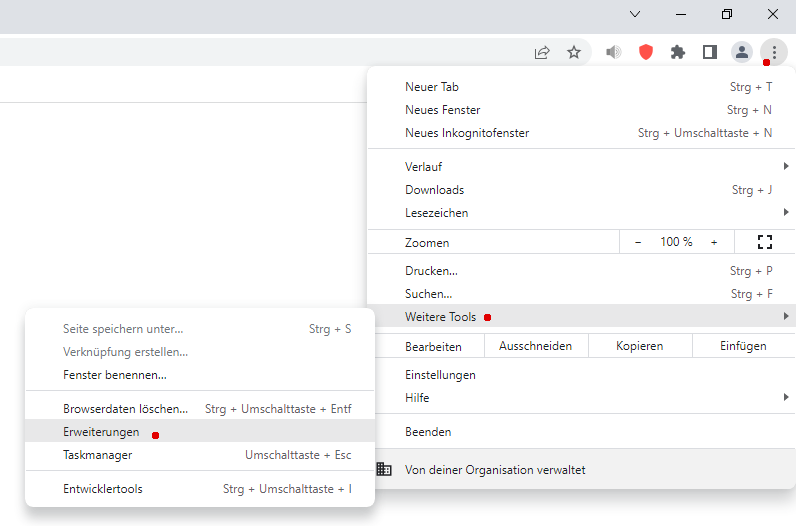Click the Kopieren button

(640, 346)
